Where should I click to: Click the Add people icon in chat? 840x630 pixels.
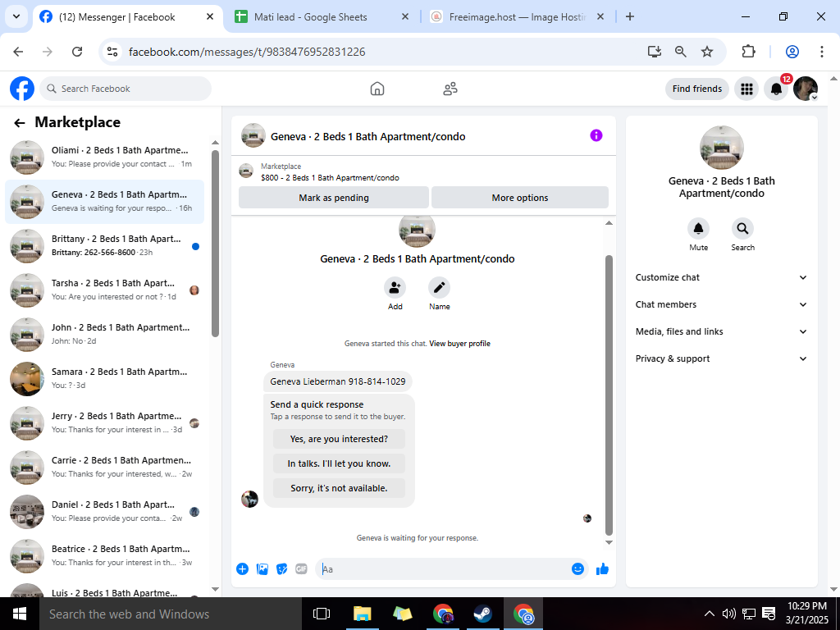(395, 288)
